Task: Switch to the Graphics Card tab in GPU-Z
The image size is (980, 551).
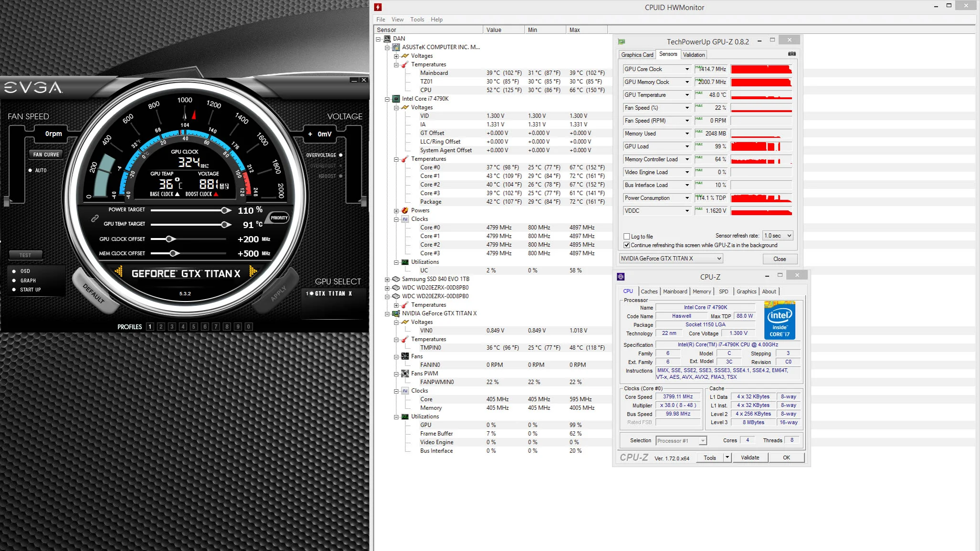Action: 637,55
